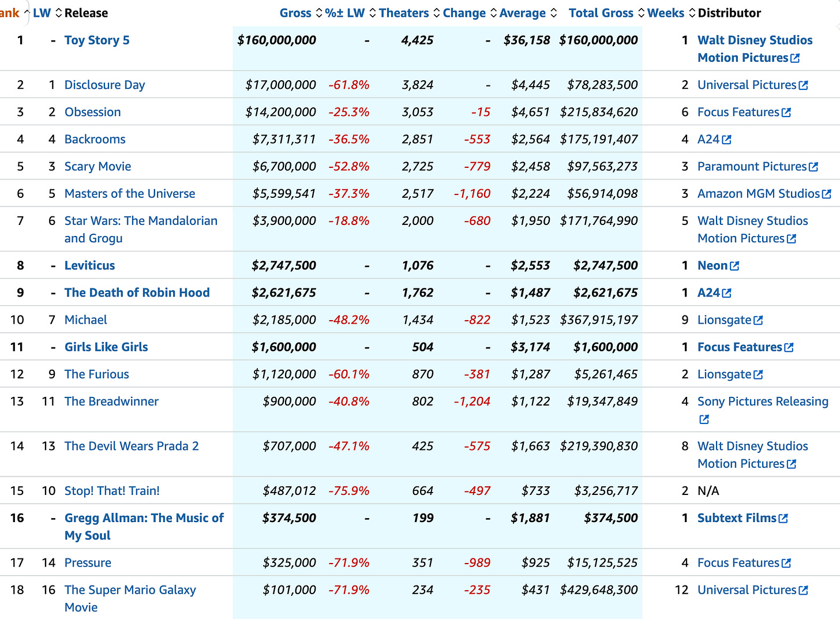Click external icon for Pressure's Focus Features
The height and width of the screenshot is (619, 840).
pyautogui.click(x=786, y=563)
